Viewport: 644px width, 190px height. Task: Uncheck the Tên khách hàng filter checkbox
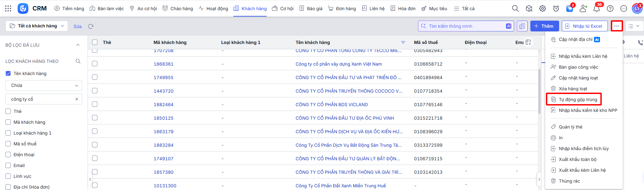pyautogui.click(x=8, y=73)
